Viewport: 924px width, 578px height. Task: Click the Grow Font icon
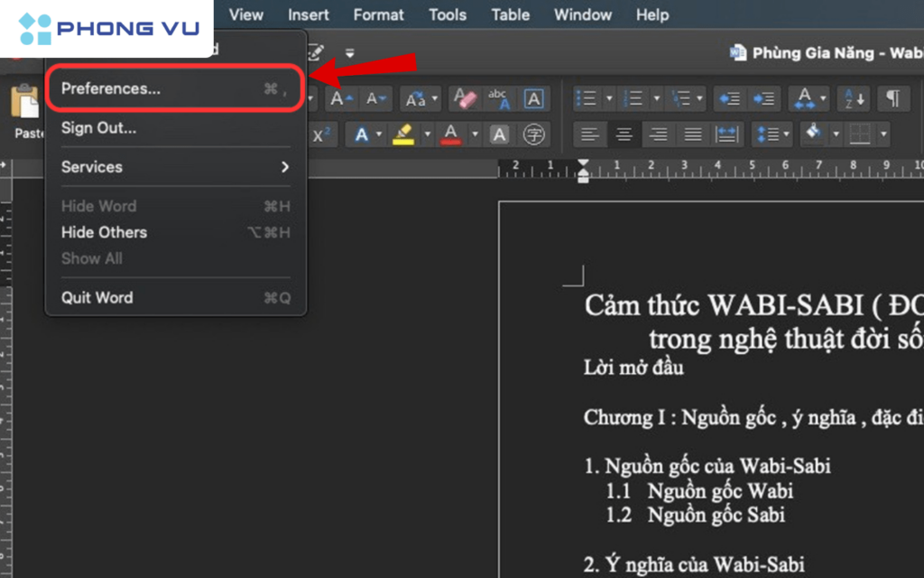341,98
